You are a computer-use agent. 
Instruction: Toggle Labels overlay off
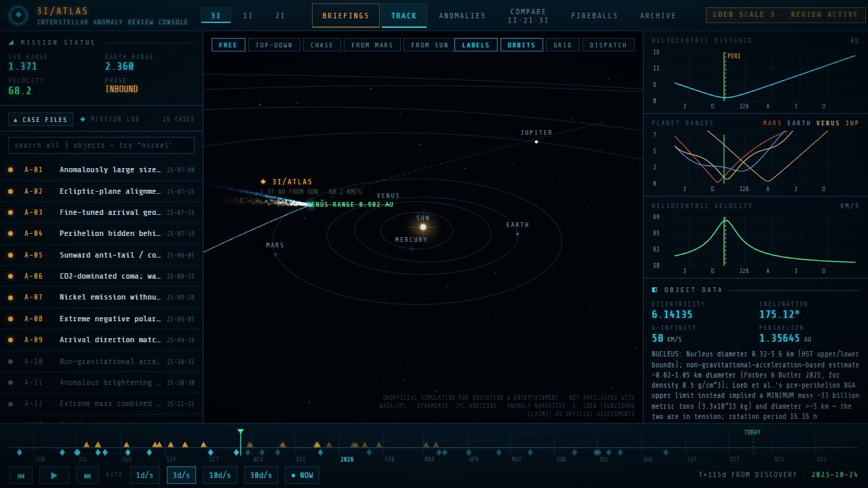(x=476, y=45)
